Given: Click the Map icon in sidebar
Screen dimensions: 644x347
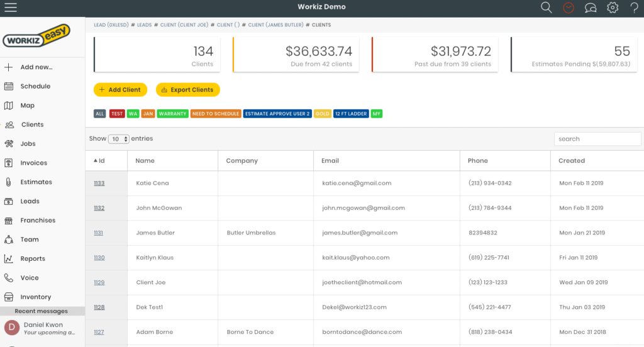Looking at the screenshot, I should [9, 106].
